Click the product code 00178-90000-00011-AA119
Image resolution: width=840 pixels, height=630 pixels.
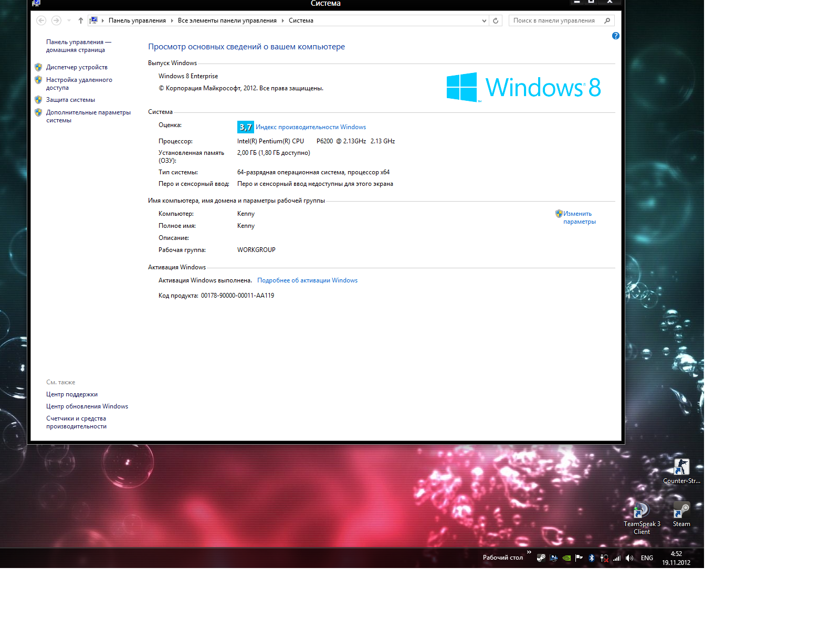pos(237,296)
